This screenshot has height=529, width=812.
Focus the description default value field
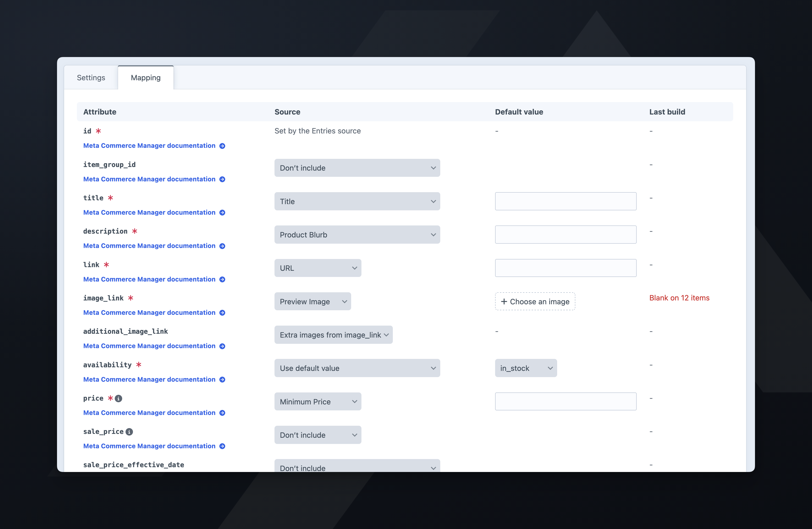pos(566,235)
